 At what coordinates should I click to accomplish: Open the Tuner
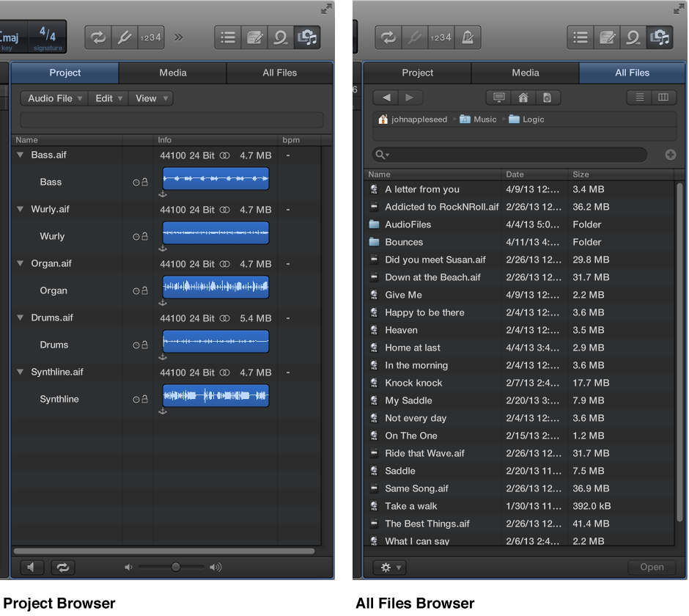click(x=125, y=37)
